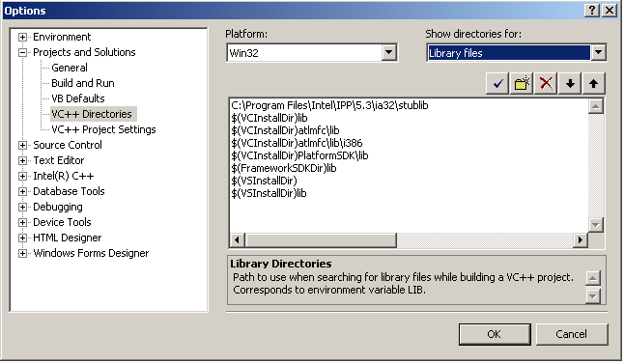Select the $(VCInstallDir)atlmfc\lib\i386 entry

(297, 143)
